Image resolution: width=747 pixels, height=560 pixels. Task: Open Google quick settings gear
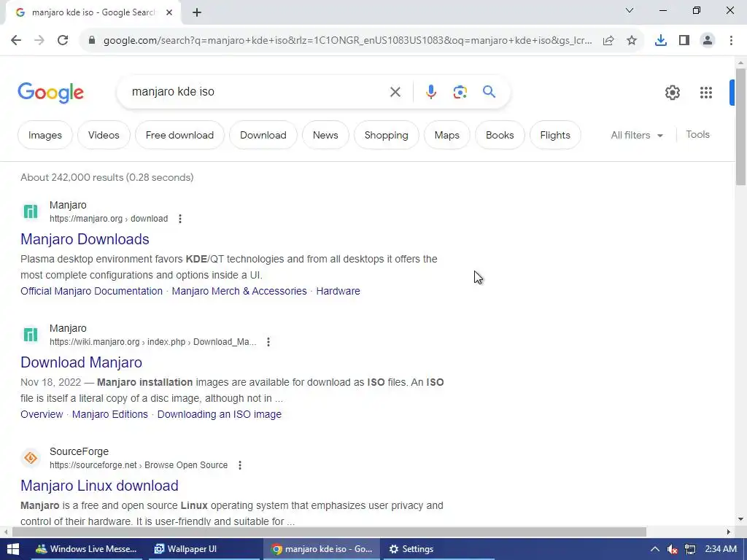pyautogui.click(x=672, y=93)
